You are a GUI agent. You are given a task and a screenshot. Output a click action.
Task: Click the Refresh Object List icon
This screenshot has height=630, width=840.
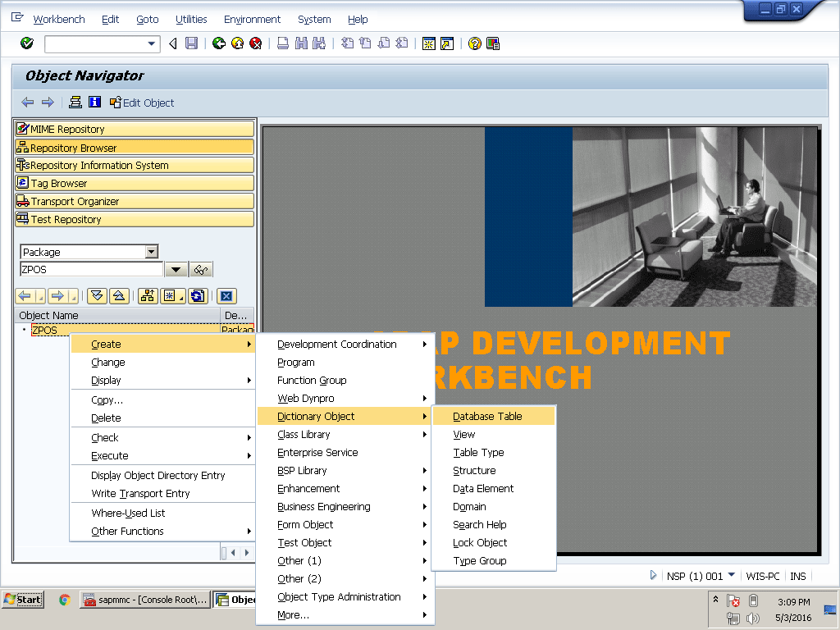click(198, 295)
